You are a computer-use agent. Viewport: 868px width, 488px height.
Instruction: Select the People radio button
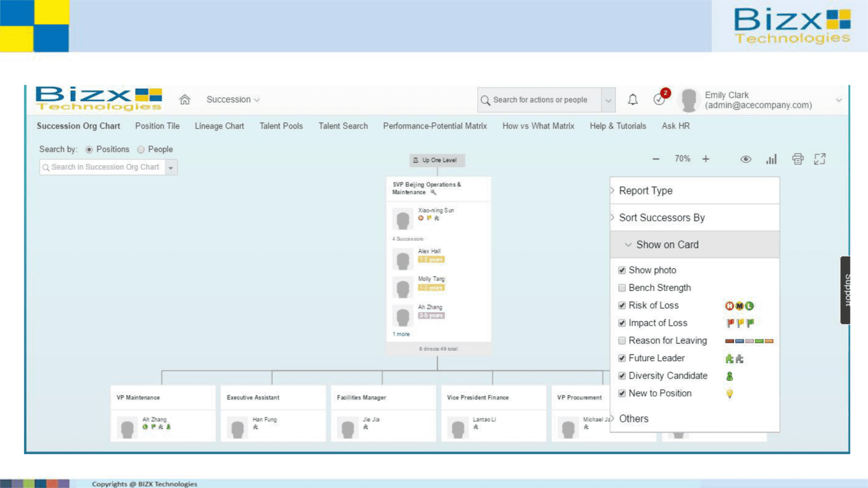[140, 149]
